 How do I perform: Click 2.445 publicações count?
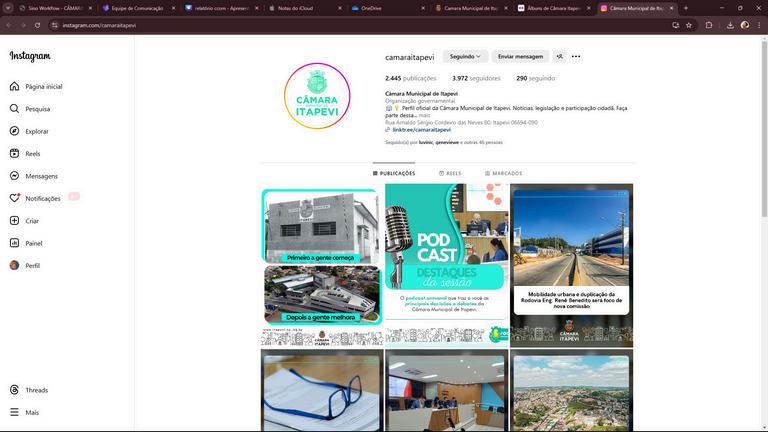[410, 78]
